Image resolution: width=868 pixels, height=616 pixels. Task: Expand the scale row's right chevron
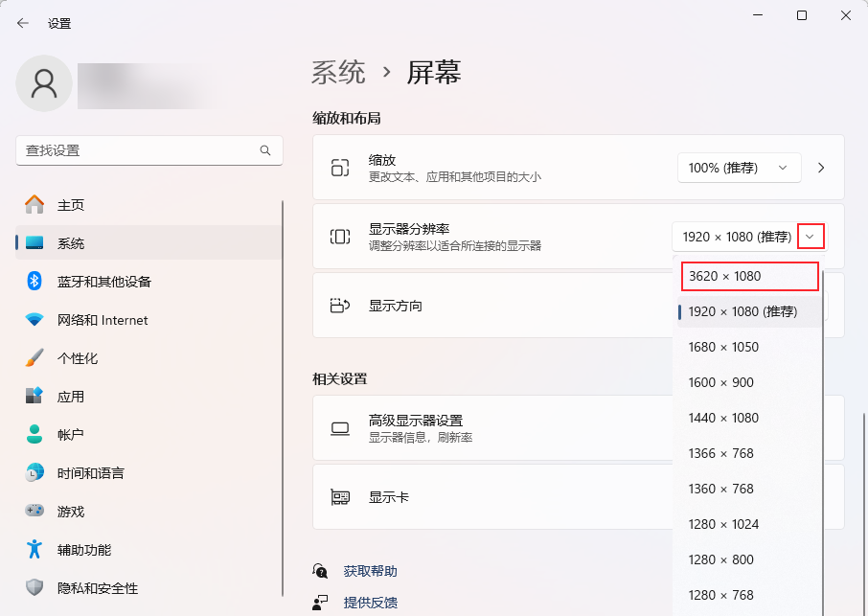coord(821,168)
